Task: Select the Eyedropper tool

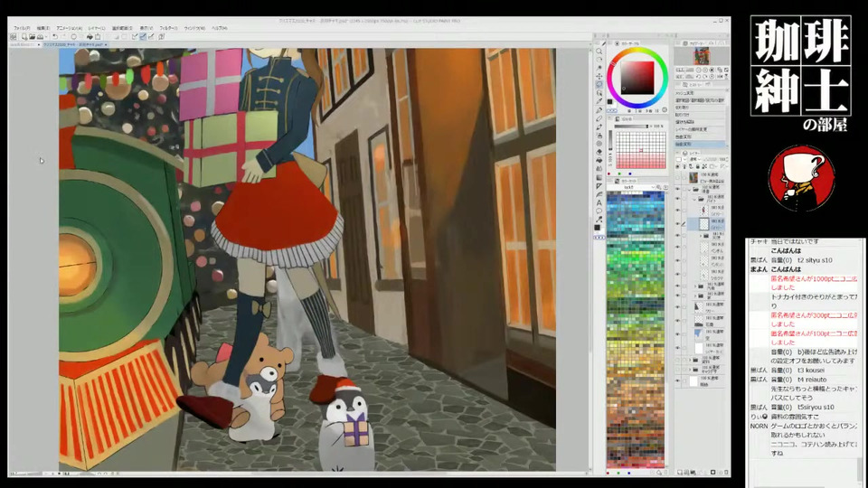Action: pyautogui.click(x=599, y=101)
